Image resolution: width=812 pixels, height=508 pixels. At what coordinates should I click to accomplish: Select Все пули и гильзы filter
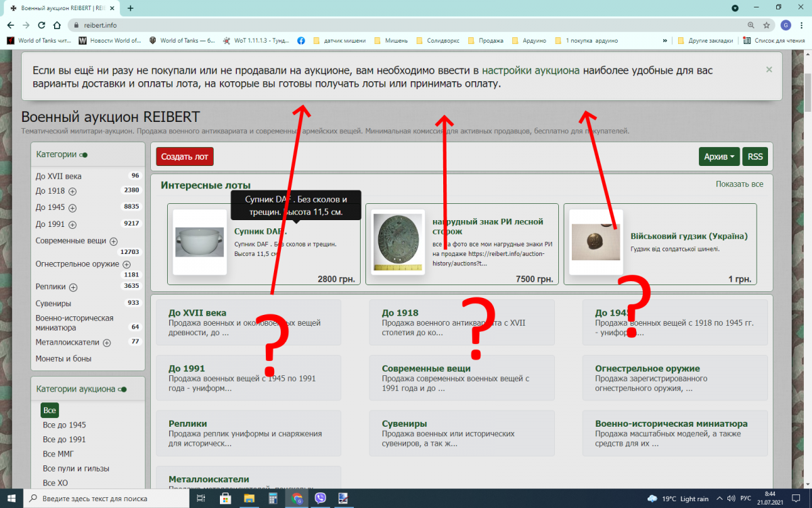pyautogui.click(x=76, y=469)
